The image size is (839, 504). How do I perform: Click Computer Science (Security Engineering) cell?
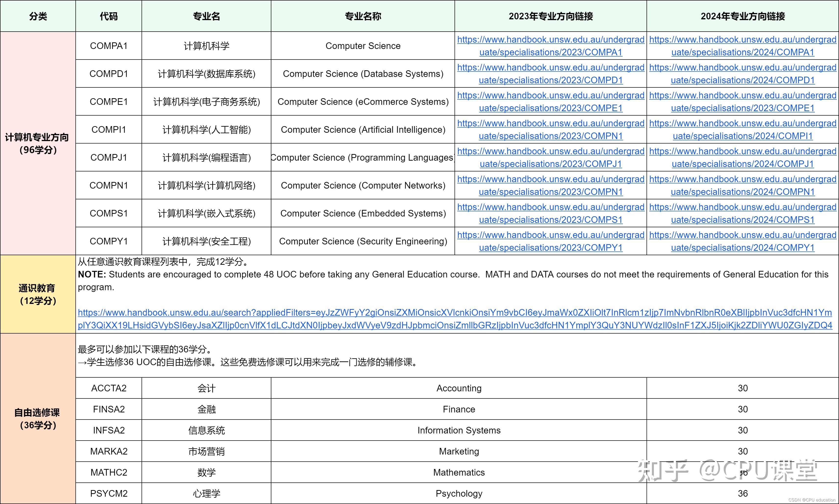click(x=363, y=241)
